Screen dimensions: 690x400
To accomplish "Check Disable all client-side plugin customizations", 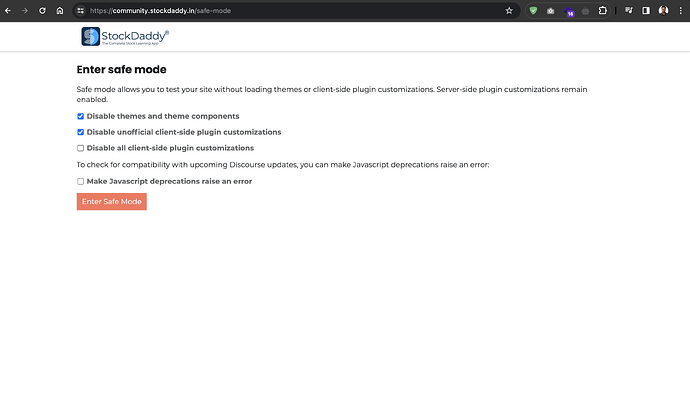I will (81, 148).
